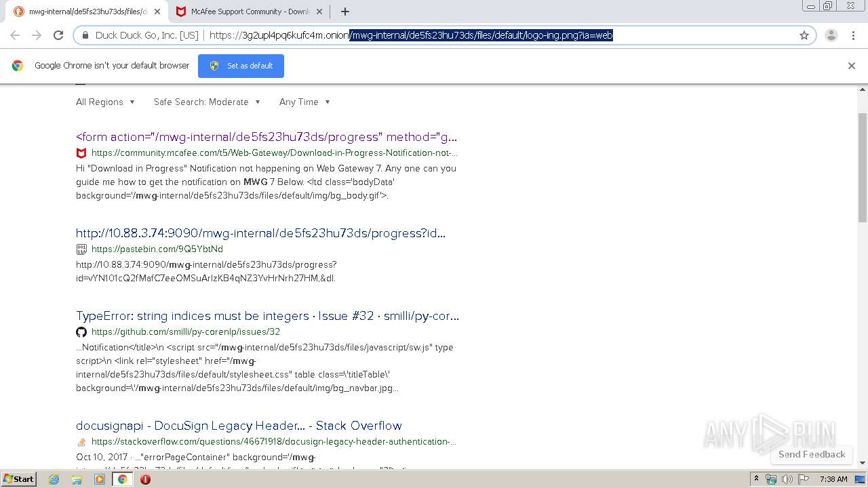Click the McAfee shield favicon

point(81,153)
